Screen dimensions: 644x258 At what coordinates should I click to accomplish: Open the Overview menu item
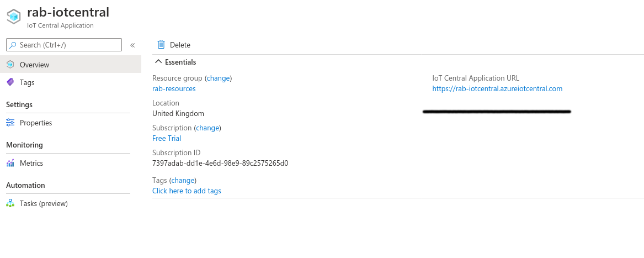click(34, 65)
